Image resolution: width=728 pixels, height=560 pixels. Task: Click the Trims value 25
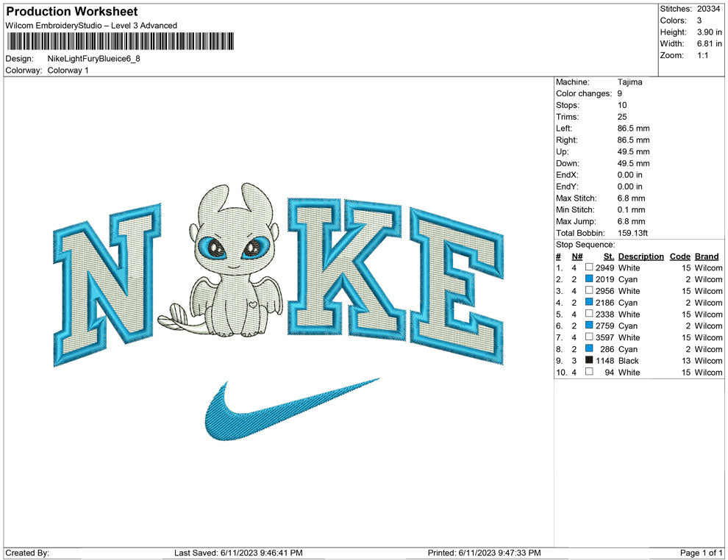pyautogui.click(x=622, y=117)
